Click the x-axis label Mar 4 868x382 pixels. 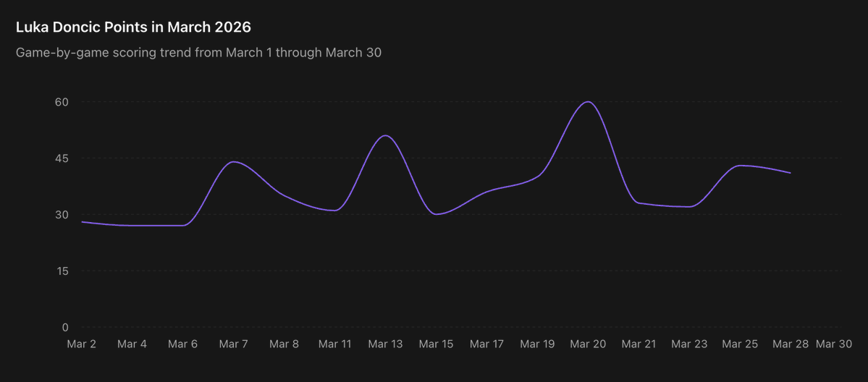(132, 344)
